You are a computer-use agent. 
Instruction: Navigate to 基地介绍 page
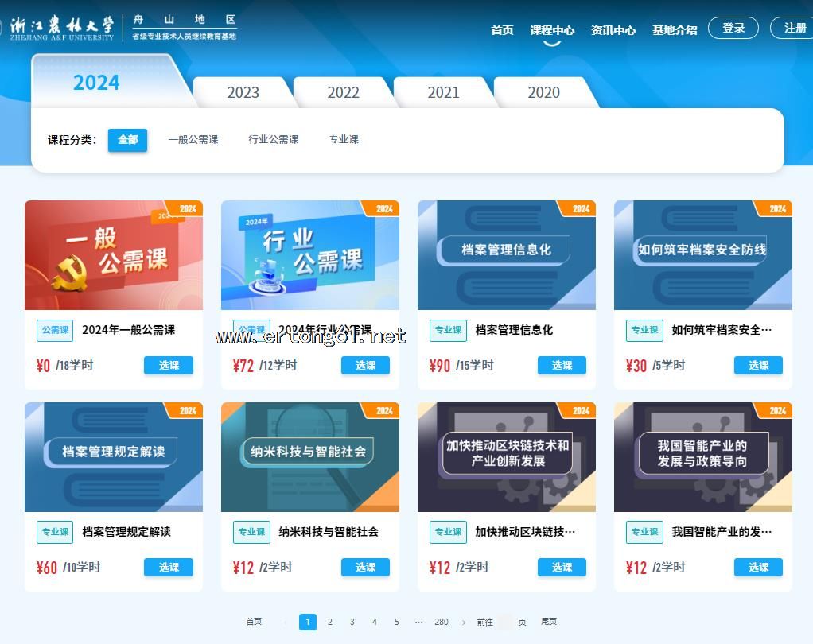675,30
